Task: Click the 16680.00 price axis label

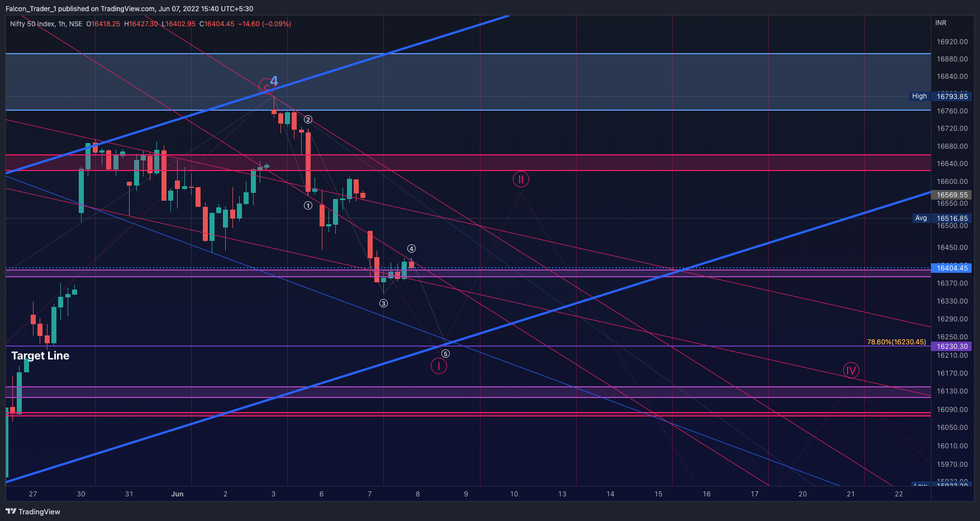Action: pos(952,146)
